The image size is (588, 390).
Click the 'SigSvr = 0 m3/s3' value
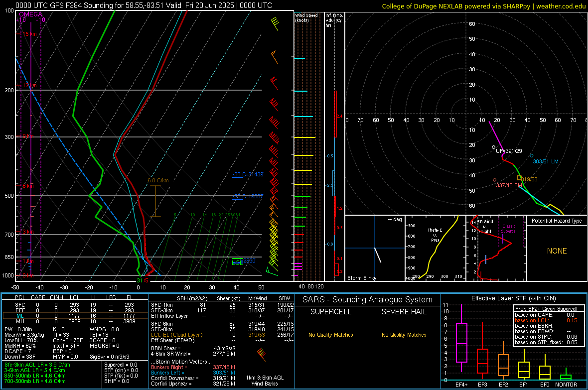coord(110,357)
